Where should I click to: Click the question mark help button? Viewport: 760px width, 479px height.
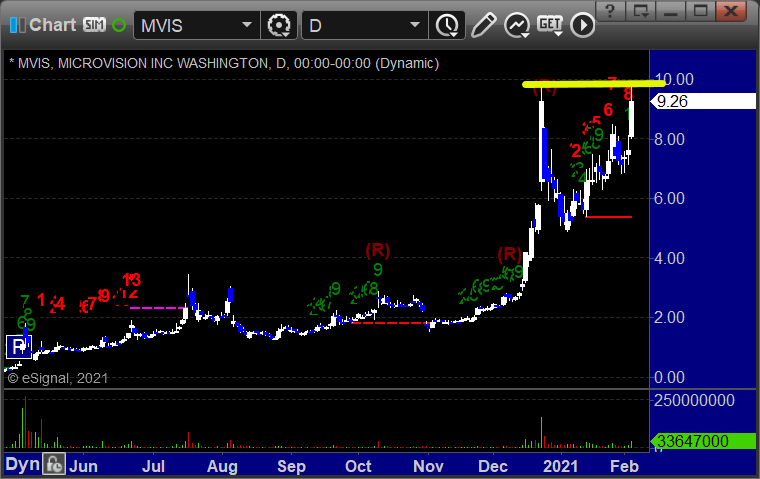pyautogui.click(x=611, y=11)
